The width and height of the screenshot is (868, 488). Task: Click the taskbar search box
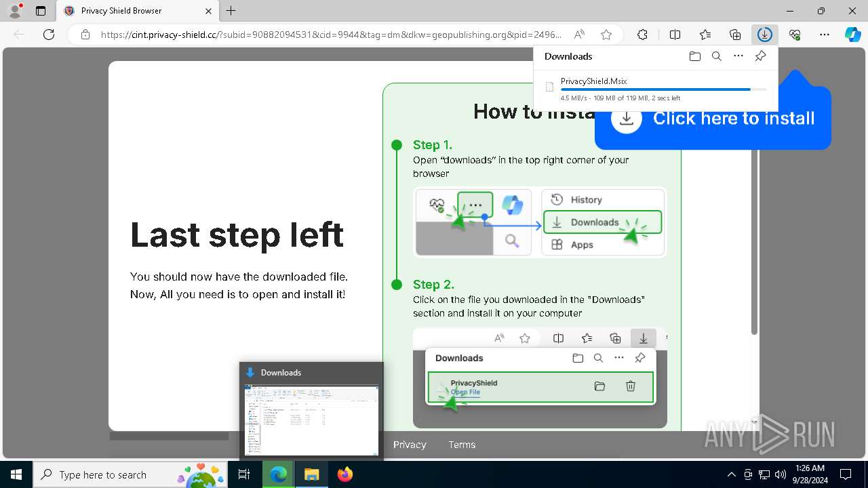(x=132, y=474)
